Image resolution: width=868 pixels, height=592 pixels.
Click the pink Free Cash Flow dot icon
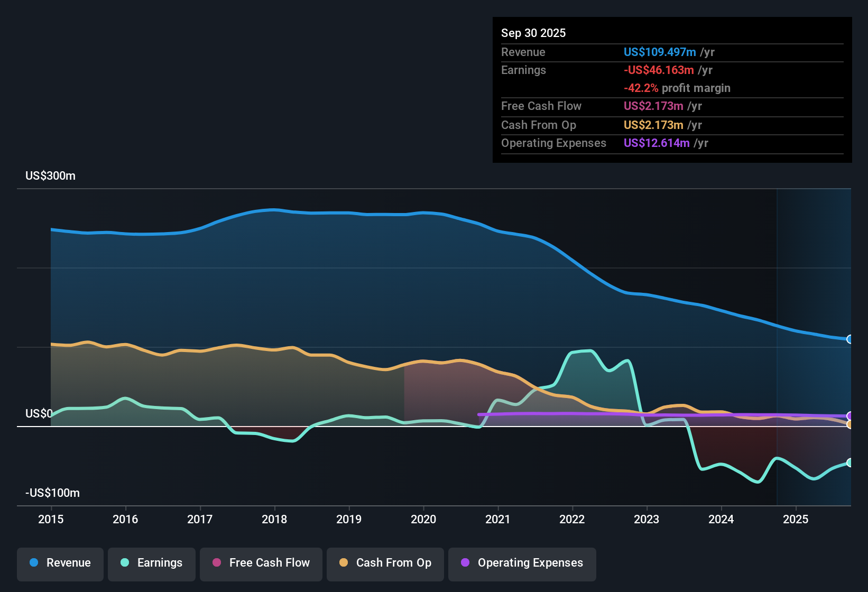216,563
